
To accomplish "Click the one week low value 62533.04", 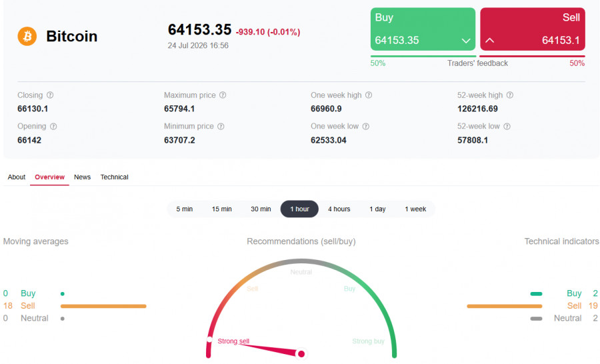I will 329,141.
